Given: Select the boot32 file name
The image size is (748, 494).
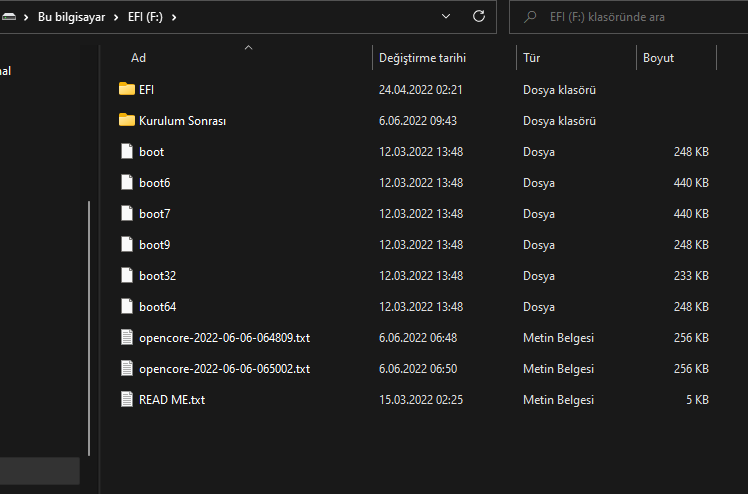Looking at the screenshot, I should pos(158,275).
